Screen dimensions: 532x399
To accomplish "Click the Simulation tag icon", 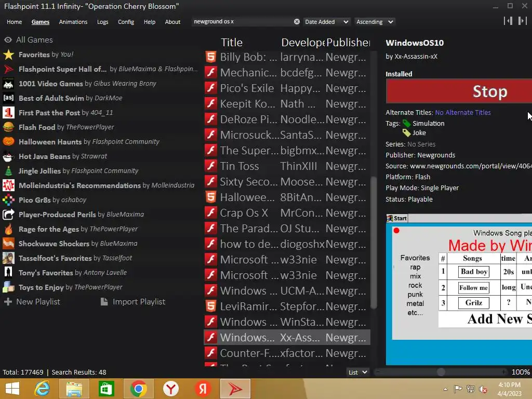I will tap(406, 124).
